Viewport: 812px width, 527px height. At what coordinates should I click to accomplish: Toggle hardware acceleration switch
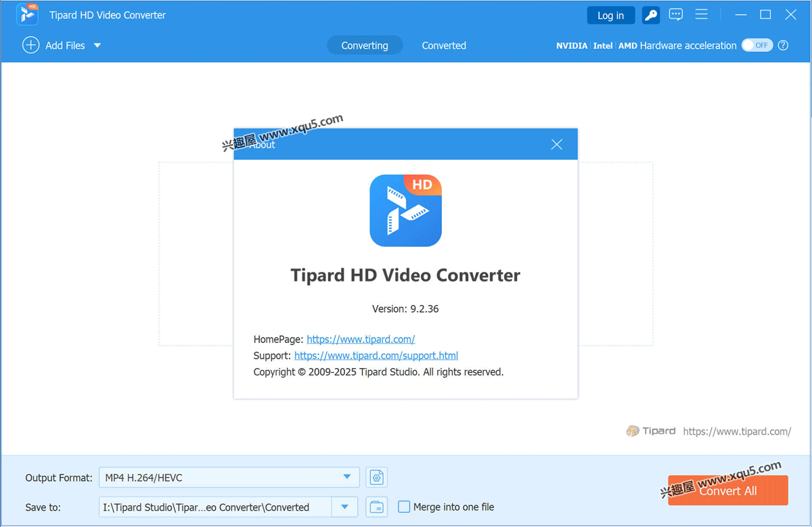(757, 45)
